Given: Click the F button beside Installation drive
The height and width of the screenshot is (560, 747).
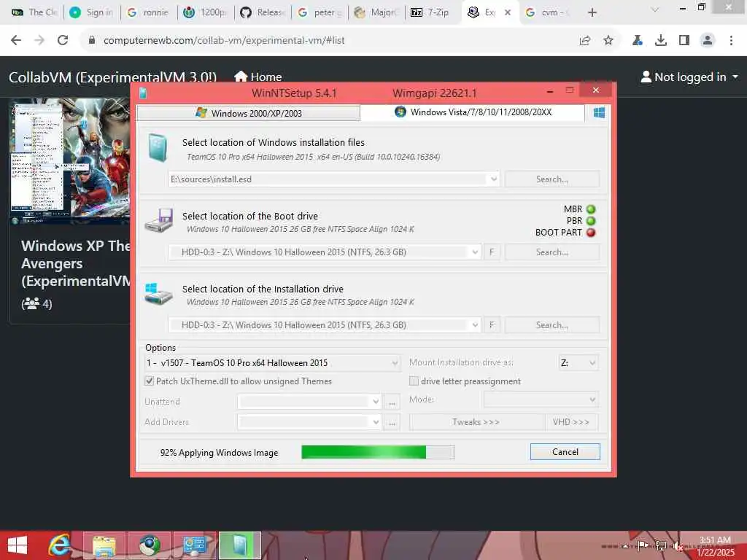Looking at the screenshot, I should point(492,324).
